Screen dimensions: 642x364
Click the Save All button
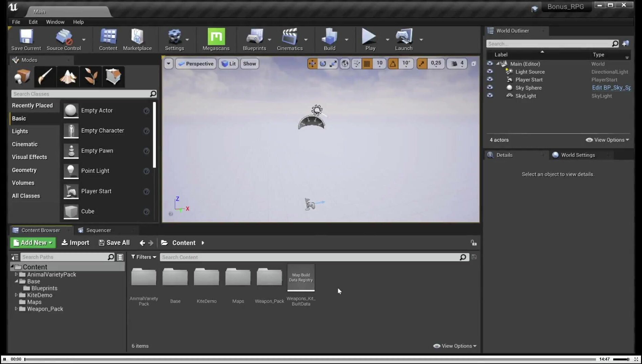114,243
